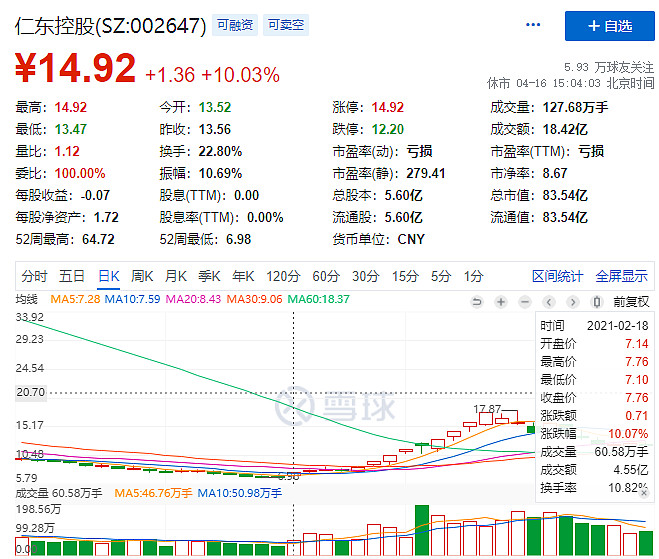Image resolution: width=659 pixels, height=559 pixels.
Task: Reset chart view with undo icon
Action: point(477,302)
